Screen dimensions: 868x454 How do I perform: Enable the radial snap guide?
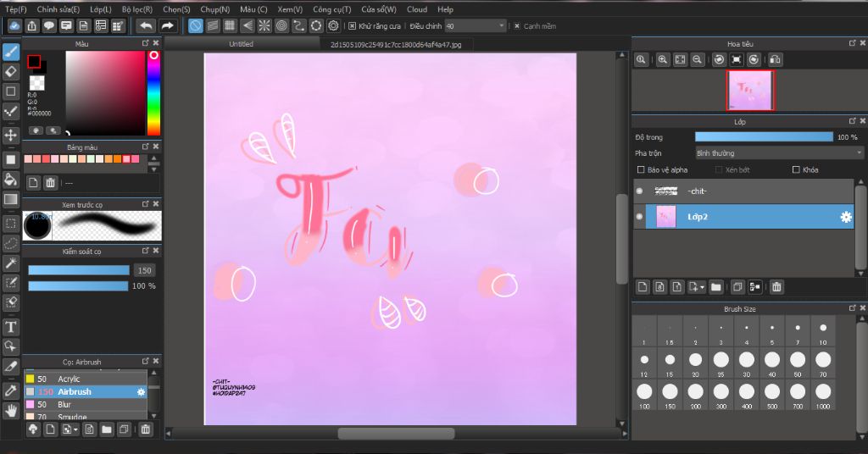click(x=264, y=25)
